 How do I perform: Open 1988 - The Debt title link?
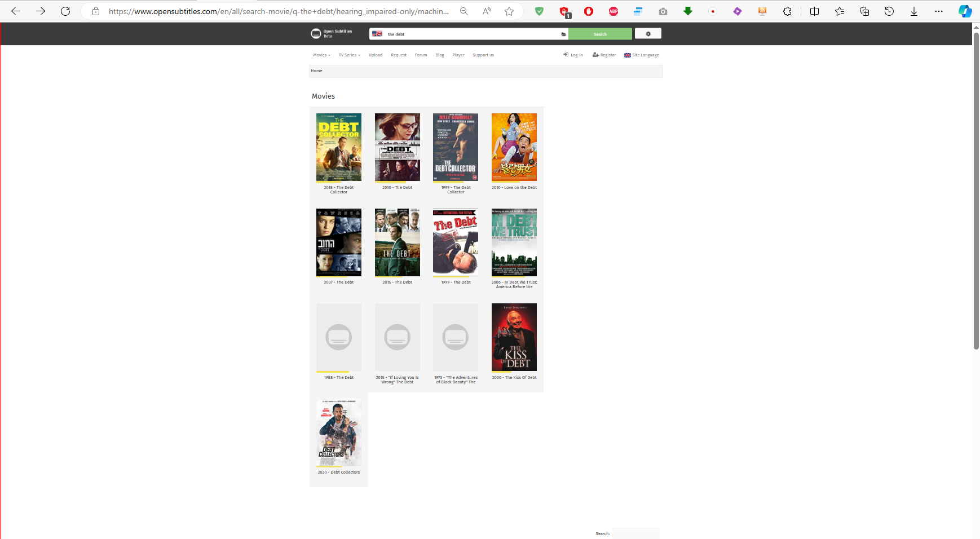[339, 378]
